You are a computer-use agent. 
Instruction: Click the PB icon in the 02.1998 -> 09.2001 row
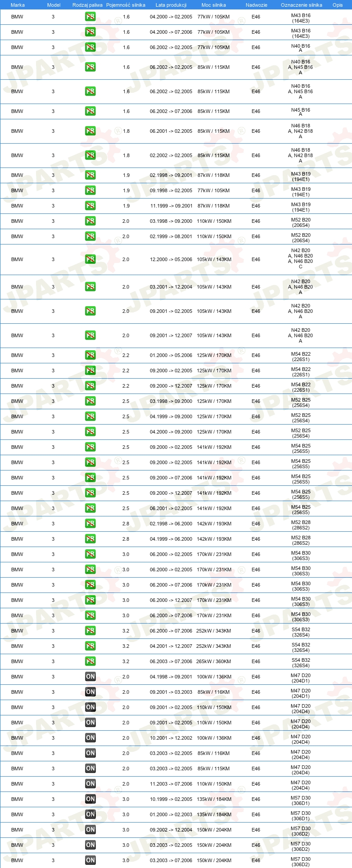pyautogui.click(x=90, y=176)
